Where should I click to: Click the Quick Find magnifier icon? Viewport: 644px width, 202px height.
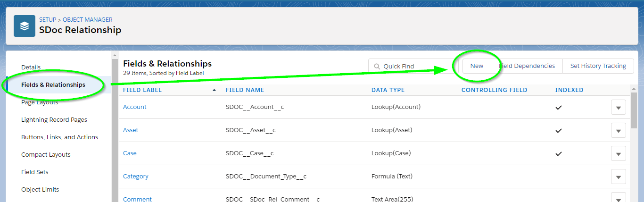(x=377, y=67)
